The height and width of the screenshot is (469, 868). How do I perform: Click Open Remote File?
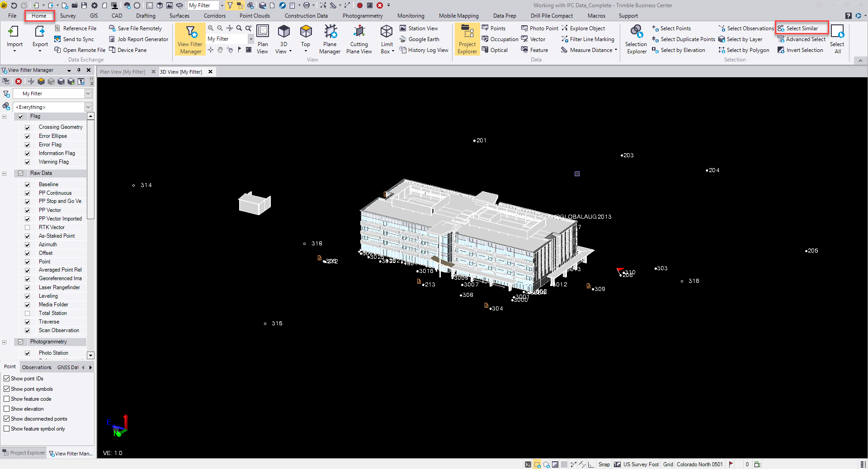(80, 50)
